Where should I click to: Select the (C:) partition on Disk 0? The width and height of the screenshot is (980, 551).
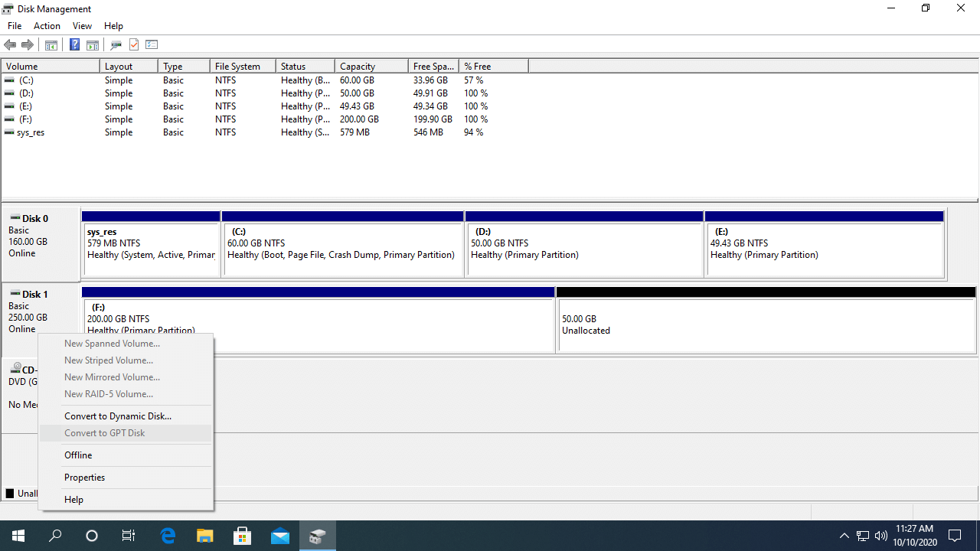click(x=341, y=249)
